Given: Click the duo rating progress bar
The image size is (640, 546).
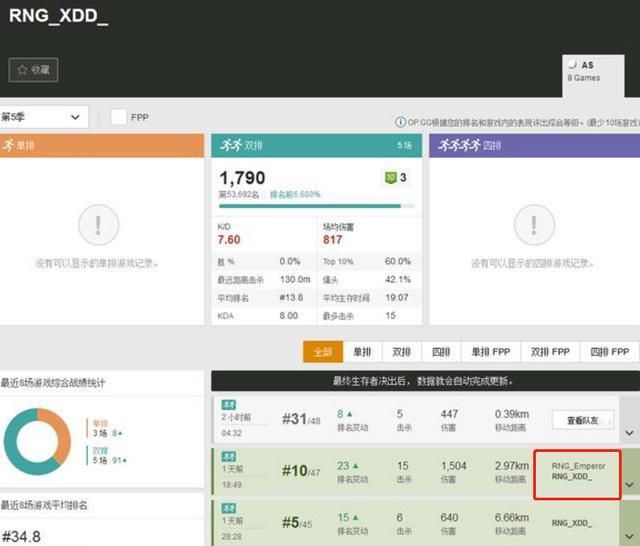Looking at the screenshot, I should pos(316,206).
